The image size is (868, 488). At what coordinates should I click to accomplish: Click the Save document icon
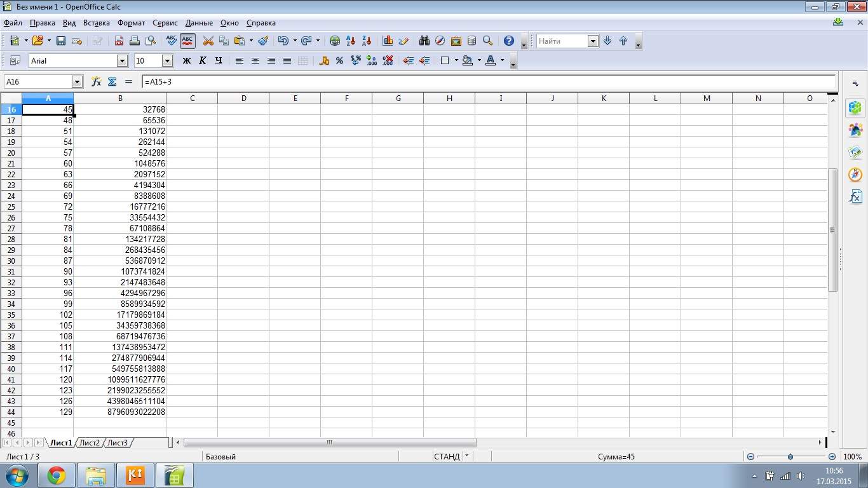tap(61, 41)
